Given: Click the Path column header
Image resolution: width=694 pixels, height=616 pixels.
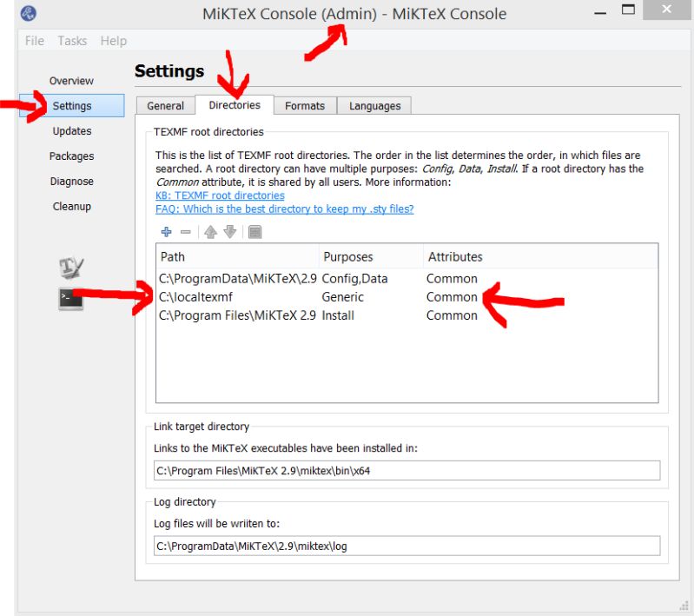Looking at the screenshot, I should pyautogui.click(x=238, y=257).
